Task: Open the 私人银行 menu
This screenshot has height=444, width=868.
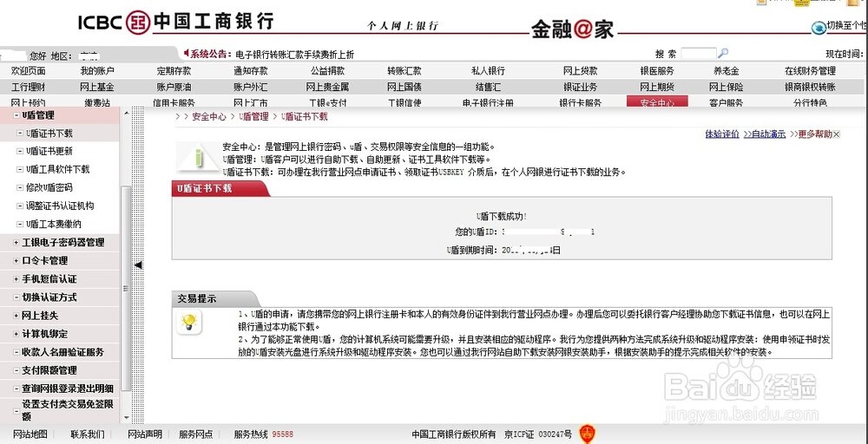Action: 488,71
